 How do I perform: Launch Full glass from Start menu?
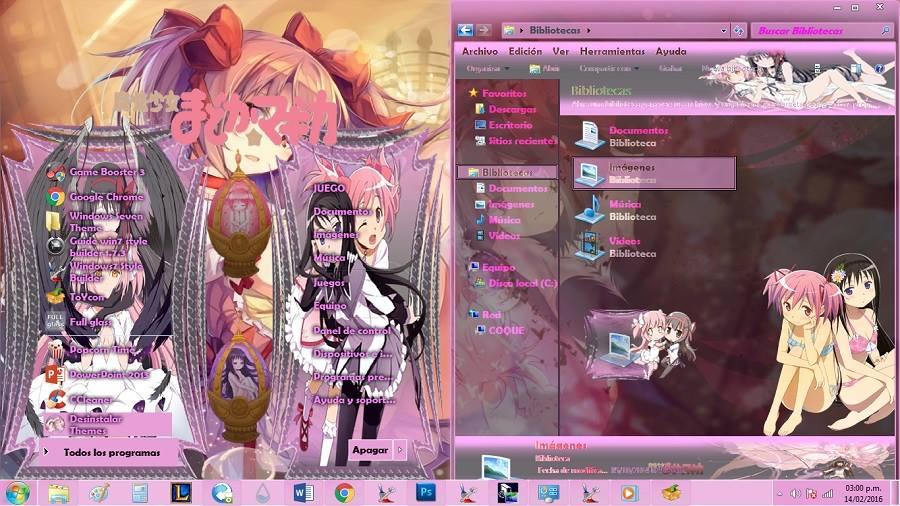pyautogui.click(x=79, y=322)
